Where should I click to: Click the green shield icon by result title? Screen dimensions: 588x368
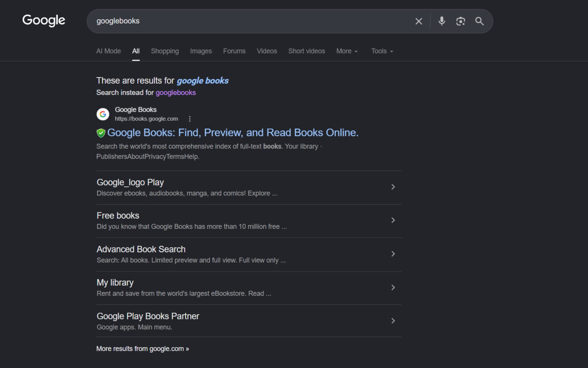coord(101,133)
